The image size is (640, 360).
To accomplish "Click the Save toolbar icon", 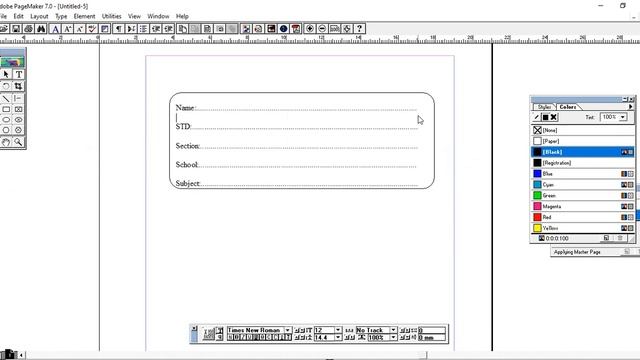I will click(x=16, y=29).
